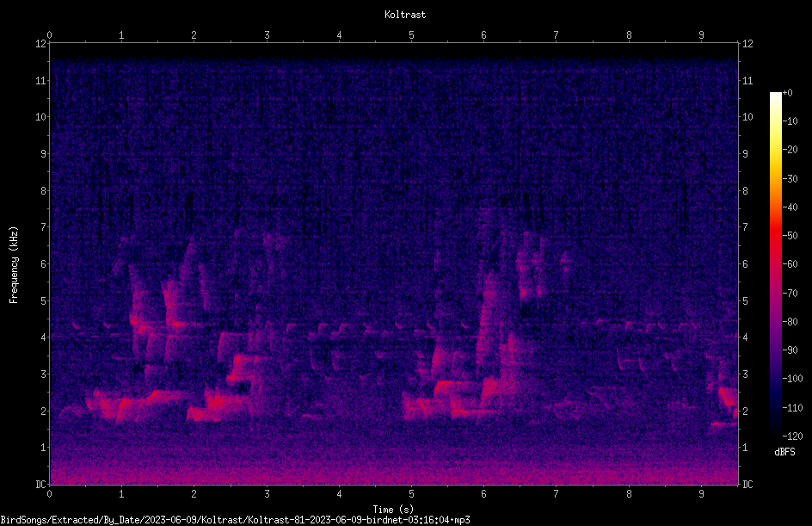
Task: Click the Time (s) axis label
Action: tap(393, 510)
